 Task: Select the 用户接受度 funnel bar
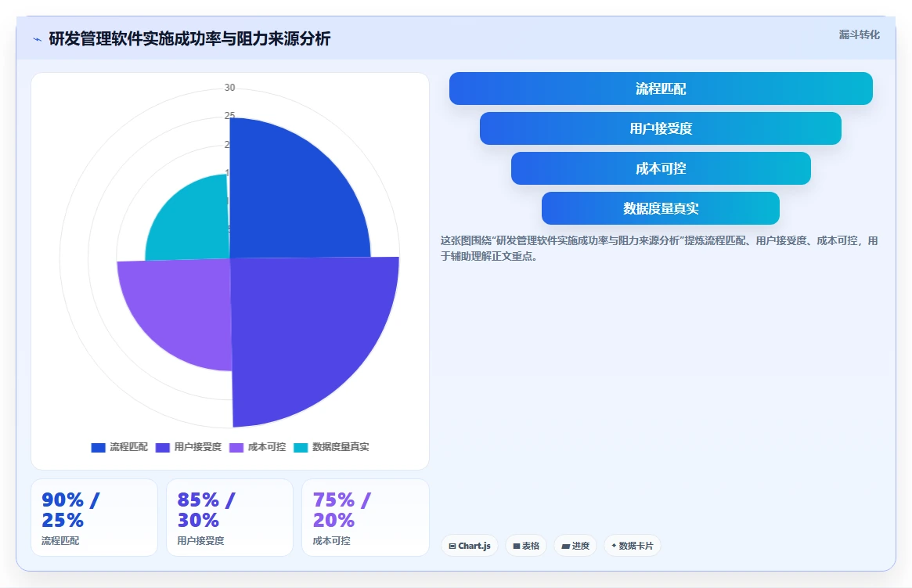[661, 128]
